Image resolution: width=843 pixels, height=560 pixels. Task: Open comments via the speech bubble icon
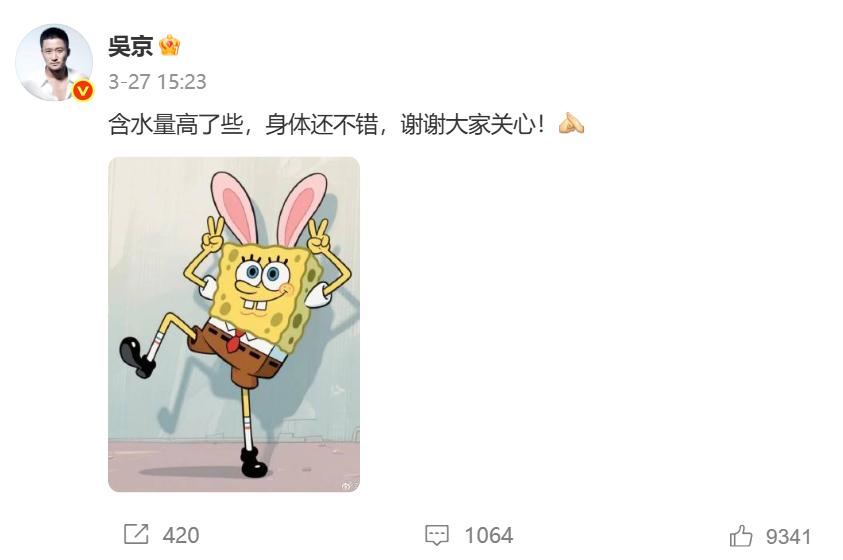point(437,535)
